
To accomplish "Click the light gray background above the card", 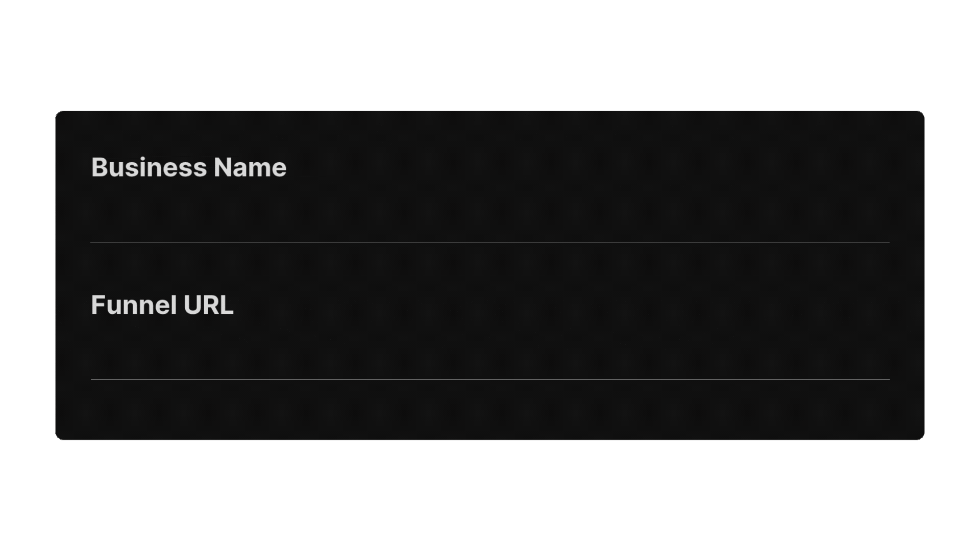I will [490, 56].
